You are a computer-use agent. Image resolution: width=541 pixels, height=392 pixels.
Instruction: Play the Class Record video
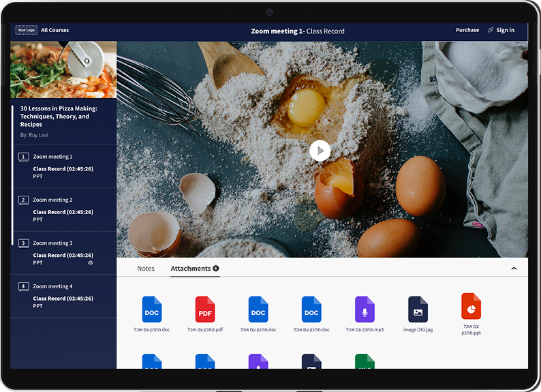[x=320, y=151]
